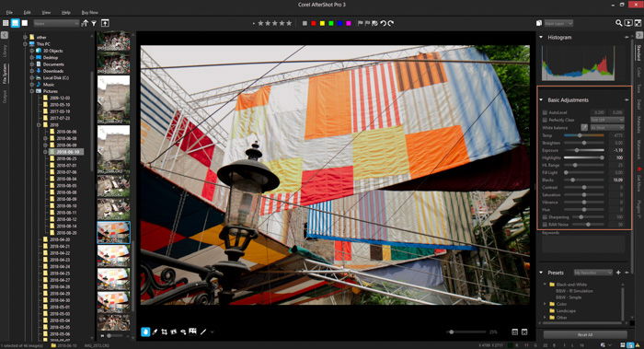644x349 pixels.
Task: Open the File menu
Action: point(9,13)
